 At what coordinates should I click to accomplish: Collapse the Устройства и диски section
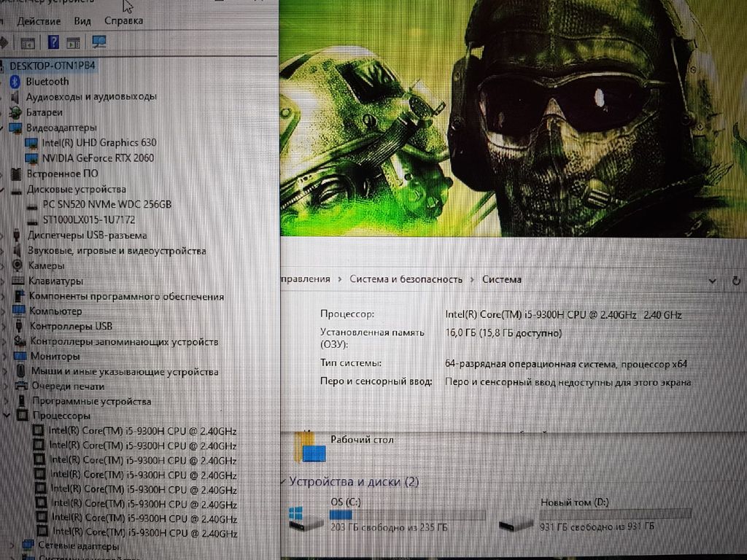click(283, 481)
